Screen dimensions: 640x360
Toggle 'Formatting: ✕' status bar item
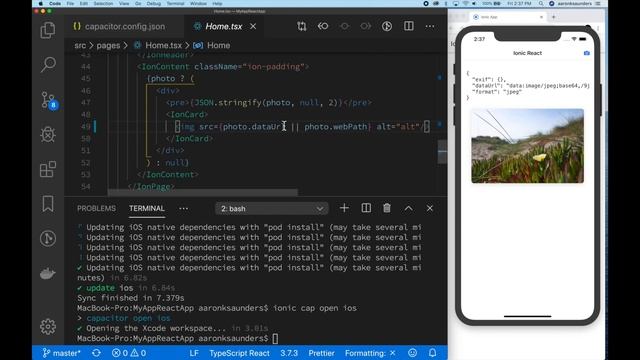point(370,353)
